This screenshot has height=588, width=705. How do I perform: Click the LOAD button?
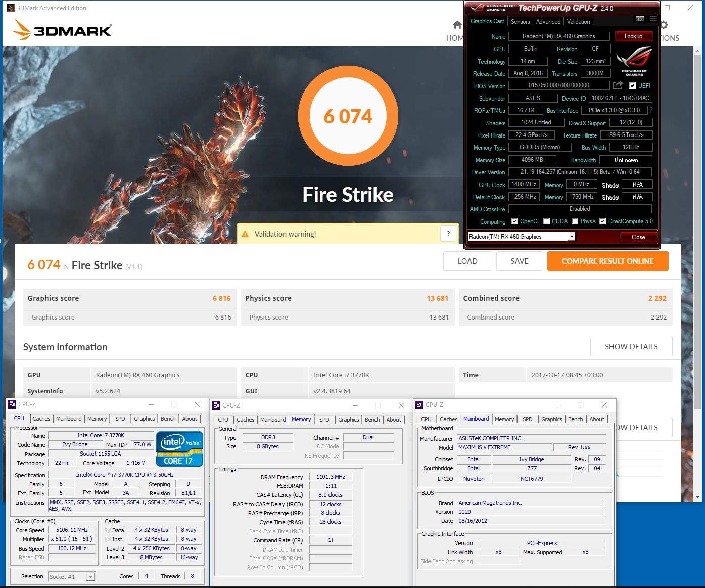[x=467, y=261]
